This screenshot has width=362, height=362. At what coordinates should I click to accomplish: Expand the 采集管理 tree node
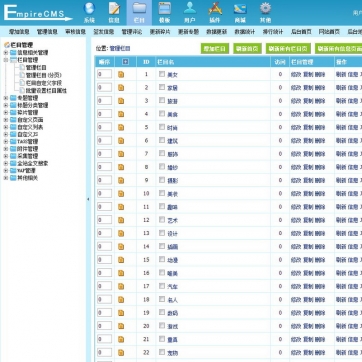(6, 156)
